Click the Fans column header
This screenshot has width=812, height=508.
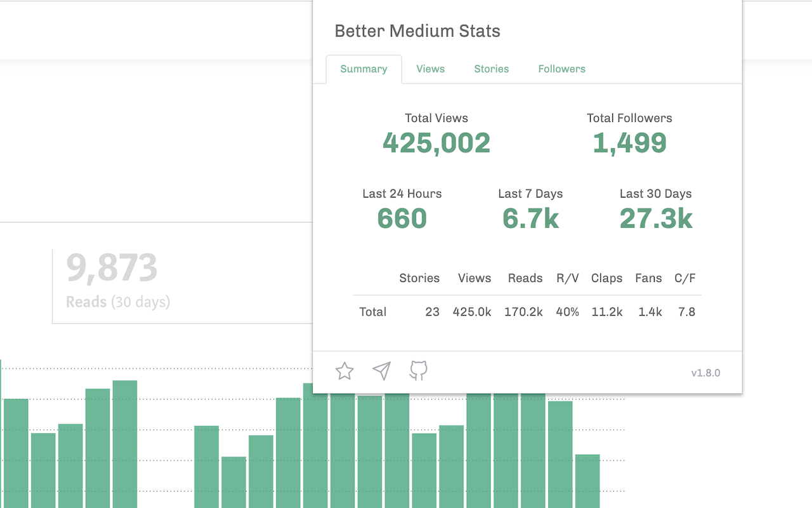click(648, 278)
